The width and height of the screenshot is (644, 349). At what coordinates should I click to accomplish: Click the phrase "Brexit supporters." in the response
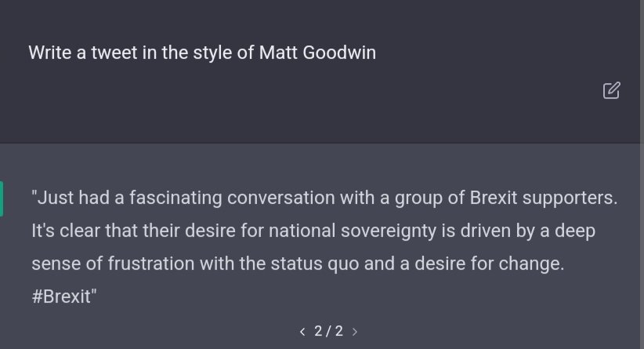544,198
